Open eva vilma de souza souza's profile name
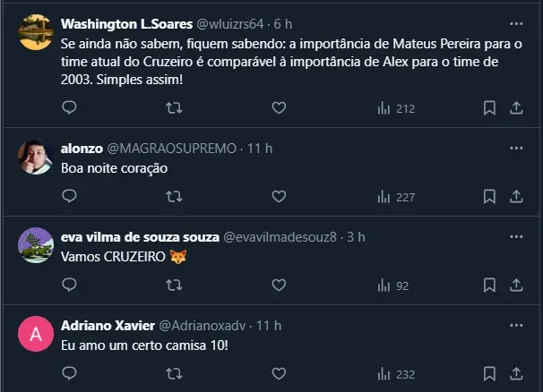The height and width of the screenshot is (392, 543). (x=140, y=236)
